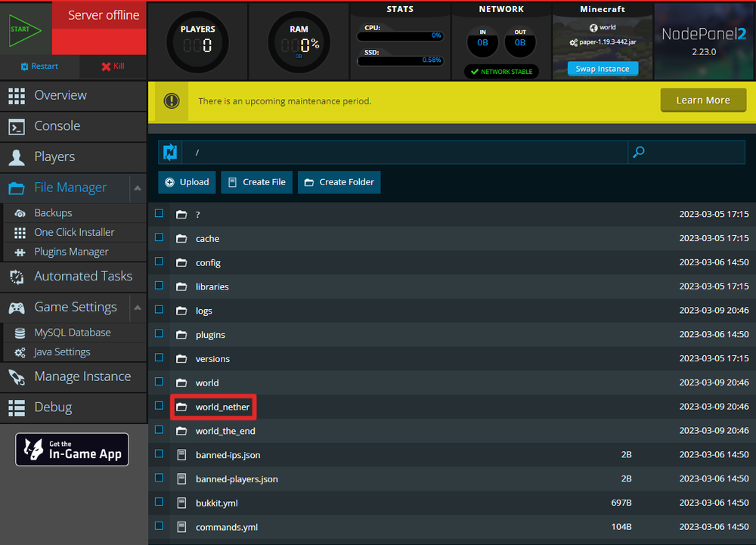Go to the Overview menu item
This screenshot has width=756, height=545.
coord(60,95)
